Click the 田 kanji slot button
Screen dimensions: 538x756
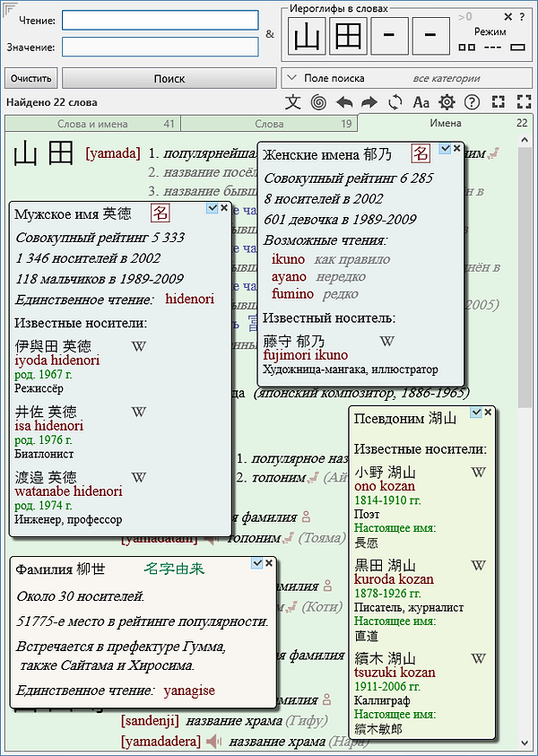349,35
